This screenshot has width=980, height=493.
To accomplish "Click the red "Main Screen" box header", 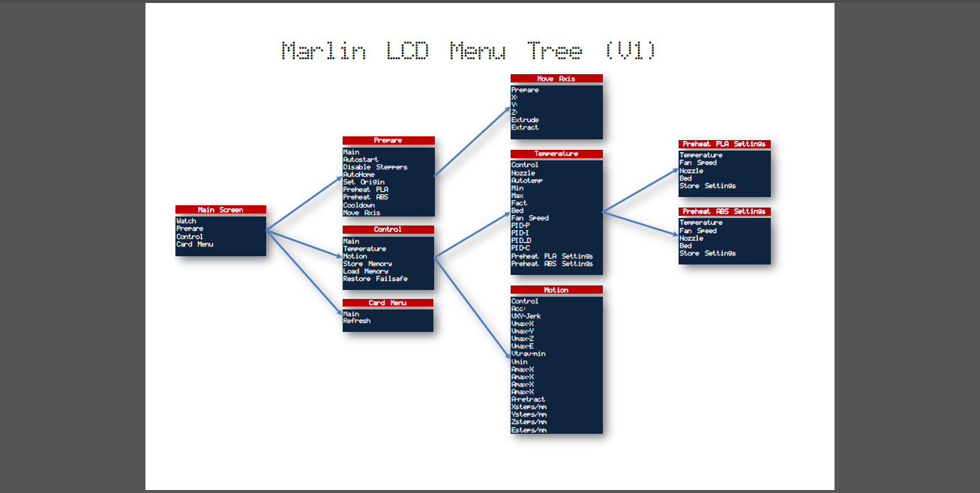I will click(x=220, y=210).
